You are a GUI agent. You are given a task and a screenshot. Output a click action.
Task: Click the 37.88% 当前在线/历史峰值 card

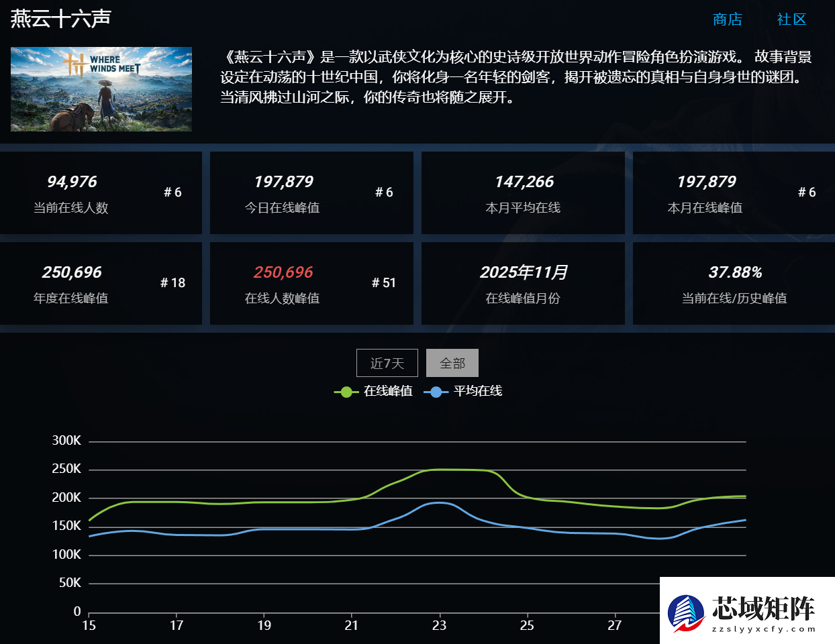click(734, 284)
